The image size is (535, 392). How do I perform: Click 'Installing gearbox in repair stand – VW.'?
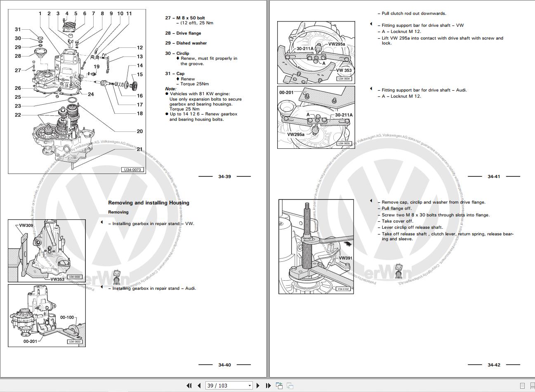tap(151, 224)
